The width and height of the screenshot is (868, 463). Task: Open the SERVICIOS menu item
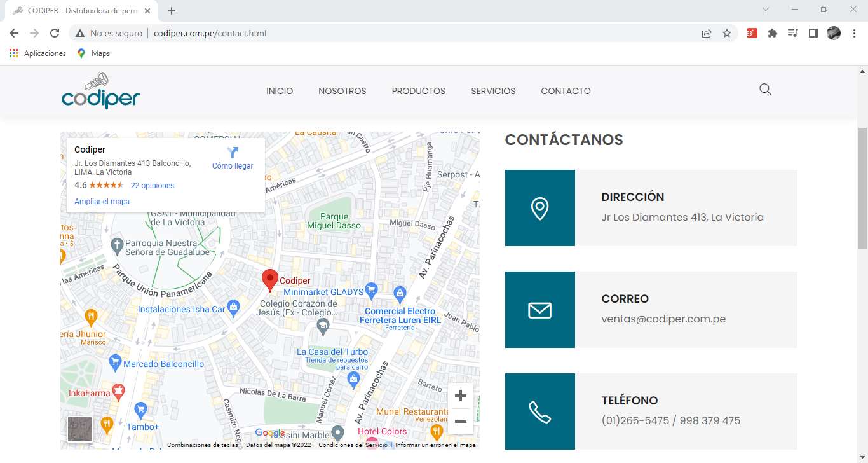493,91
